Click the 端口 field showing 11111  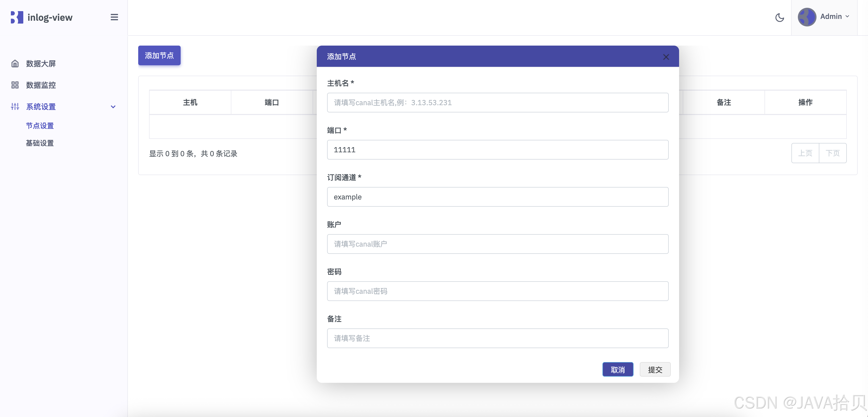point(497,150)
